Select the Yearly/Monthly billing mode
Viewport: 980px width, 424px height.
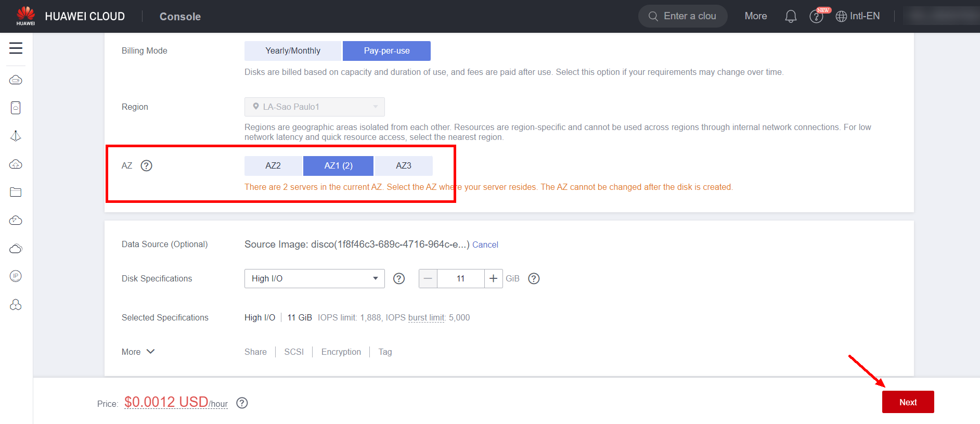(x=293, y=51)
